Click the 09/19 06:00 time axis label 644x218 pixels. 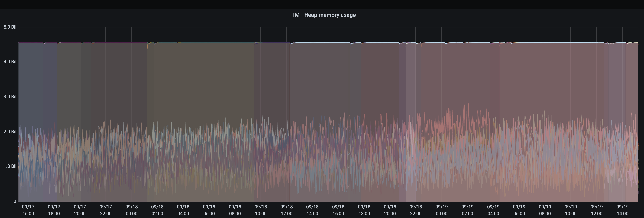tap(519, 210)
